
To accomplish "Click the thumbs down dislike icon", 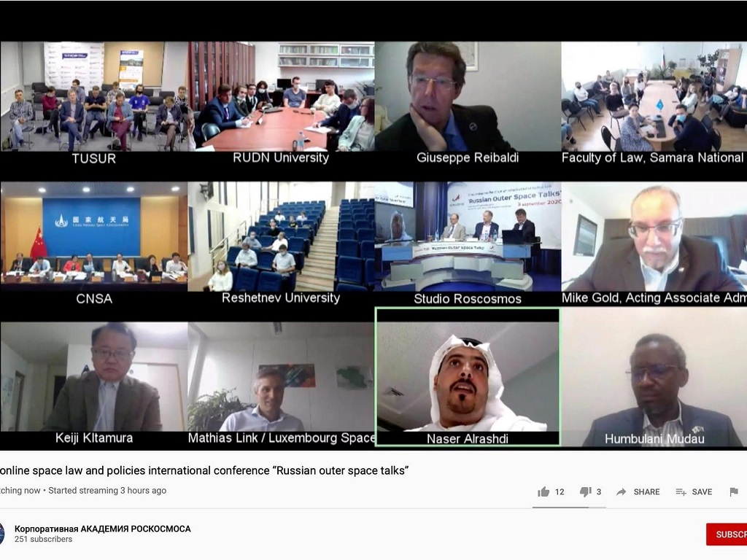I will [x=585, y=492].
